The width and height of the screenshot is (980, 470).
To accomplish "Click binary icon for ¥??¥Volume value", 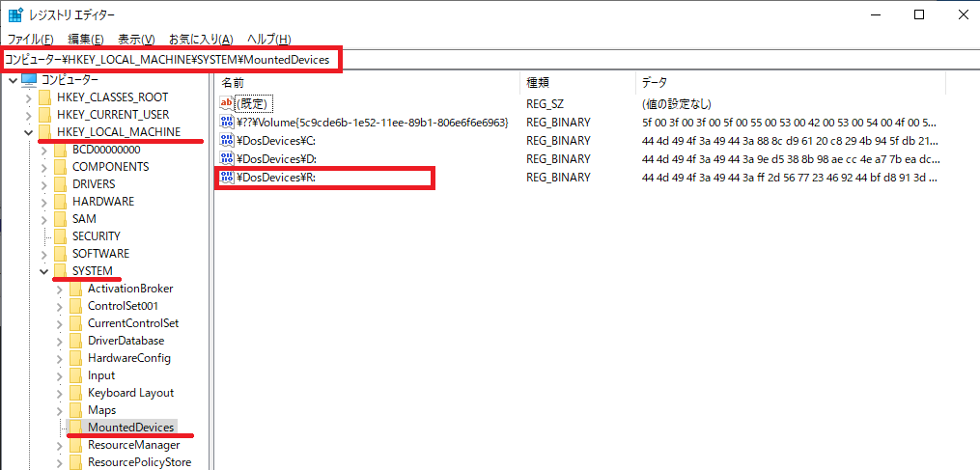I will pos(226,122).
